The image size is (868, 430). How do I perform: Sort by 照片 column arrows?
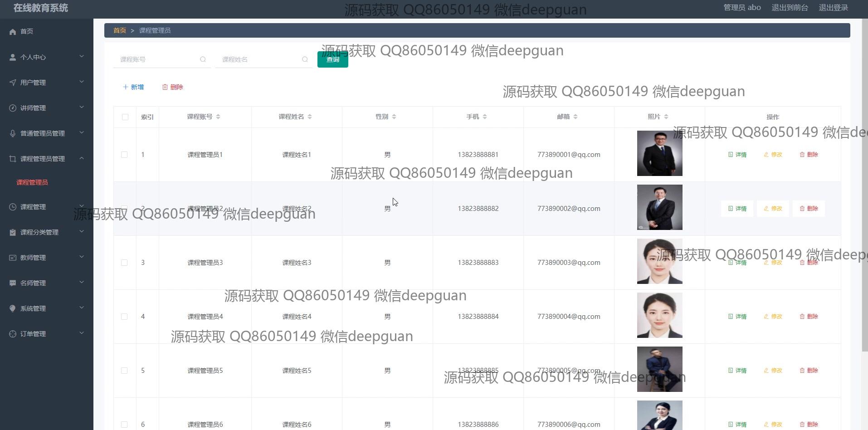(x=666, y=117)
